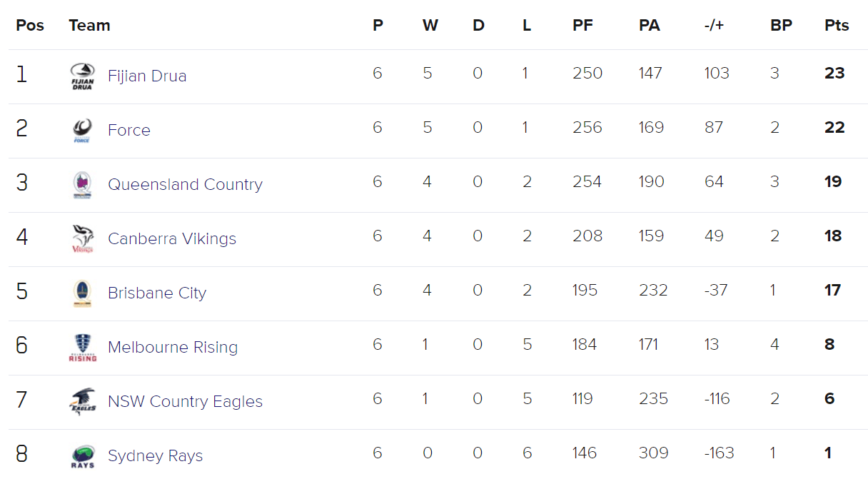Click the Queensland Country team logo
Viewport: 868px width, 494px height.
coord(83,185)
